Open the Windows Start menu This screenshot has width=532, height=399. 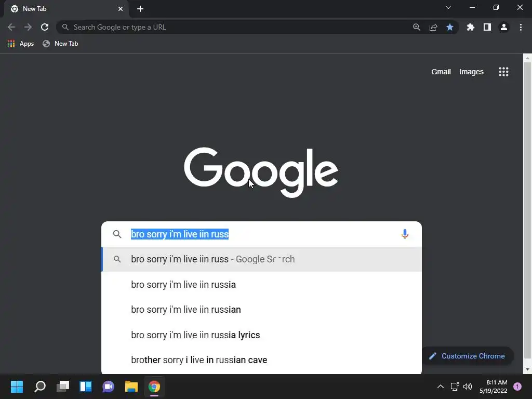point(17,387)
